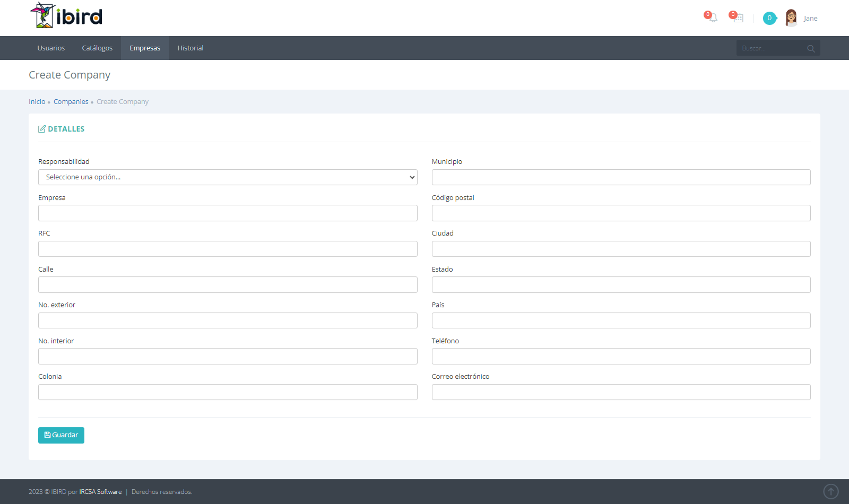Image resolution: width=849 pixels, height=504 pixels.
Task: Click the teal counter badge showing 0
Action: pos(769,18)
